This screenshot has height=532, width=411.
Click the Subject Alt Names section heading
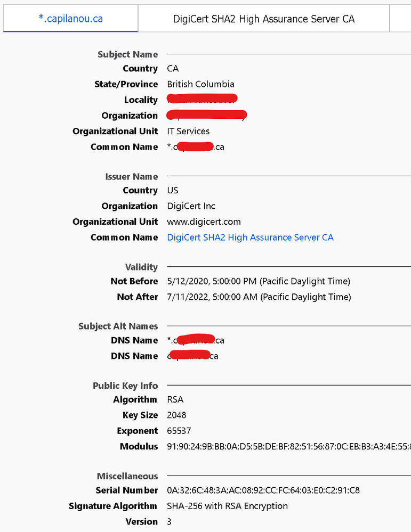tap(118, 326)
